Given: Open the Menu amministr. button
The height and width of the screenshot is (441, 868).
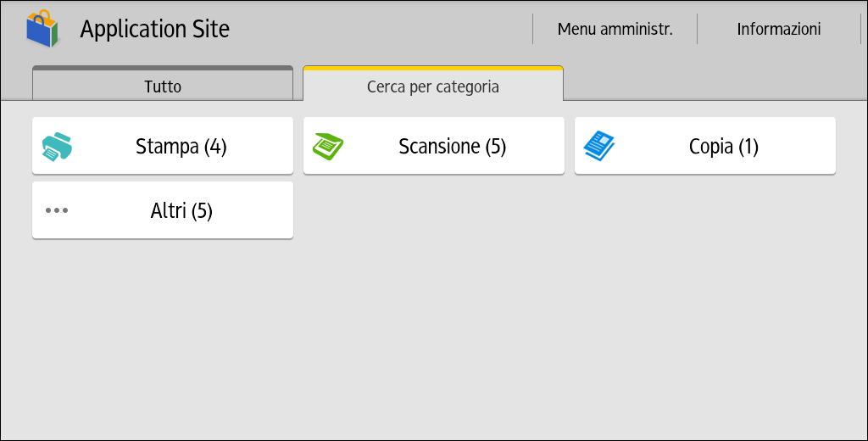Looking at the screenshot, I should pos(615,29).
